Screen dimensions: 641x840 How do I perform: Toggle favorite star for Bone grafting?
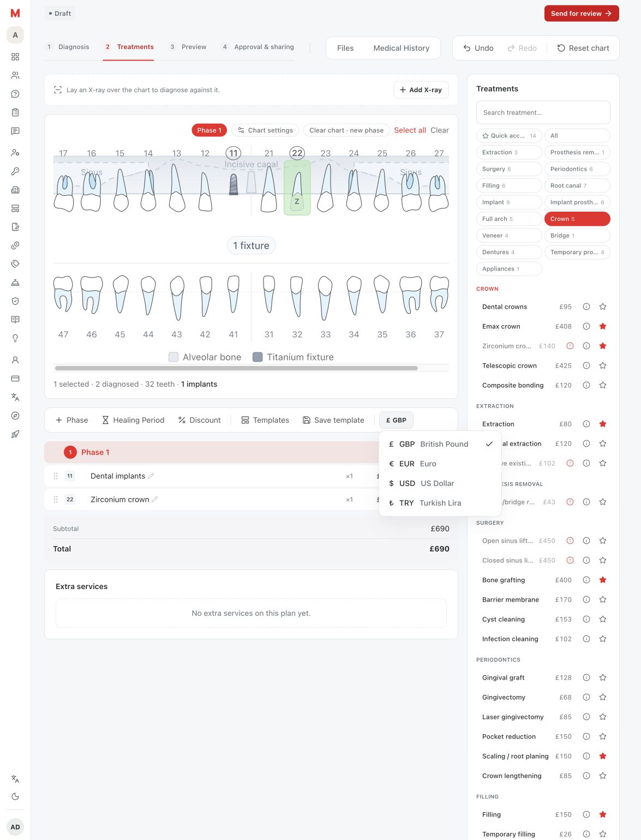point(603,580)
